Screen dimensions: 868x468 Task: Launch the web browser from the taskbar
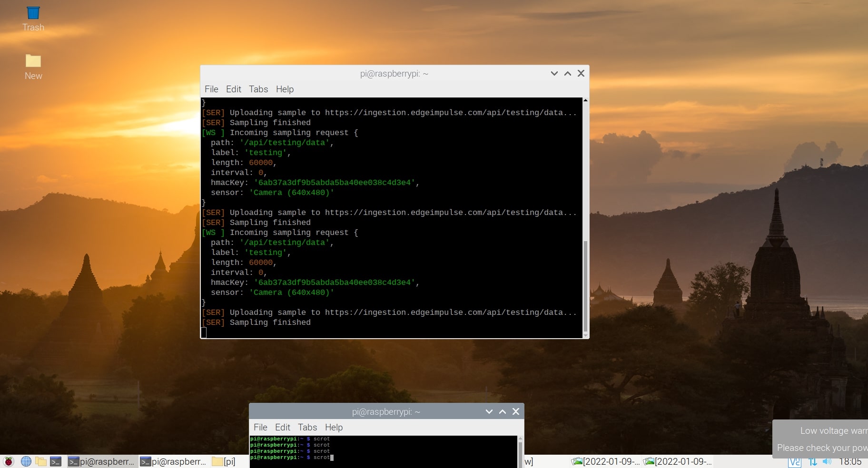point(26,461)
